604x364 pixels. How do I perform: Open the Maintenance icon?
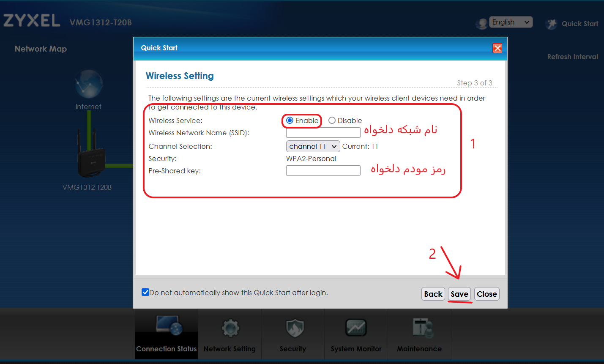click(x=423, y=328)
